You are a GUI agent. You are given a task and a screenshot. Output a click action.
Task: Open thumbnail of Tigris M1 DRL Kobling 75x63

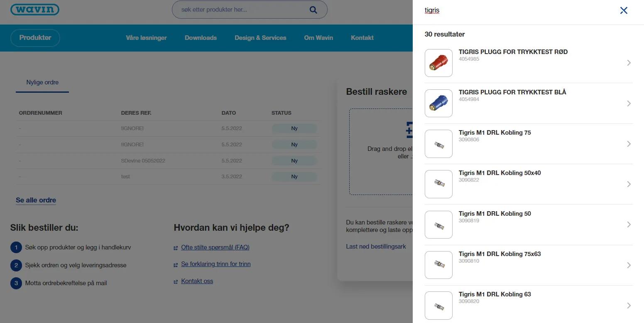click(438, 265)
